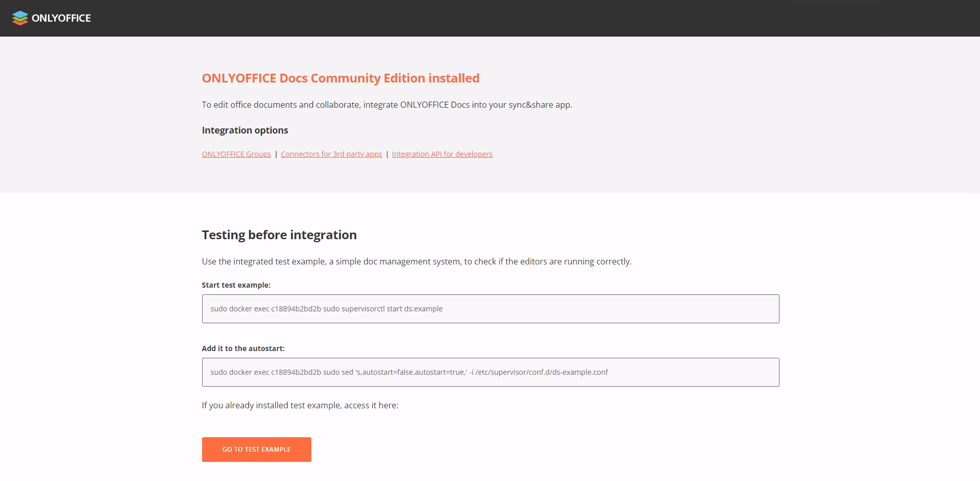Select the autostart sed command text box
980x481 pixels.
pos(490,372)
